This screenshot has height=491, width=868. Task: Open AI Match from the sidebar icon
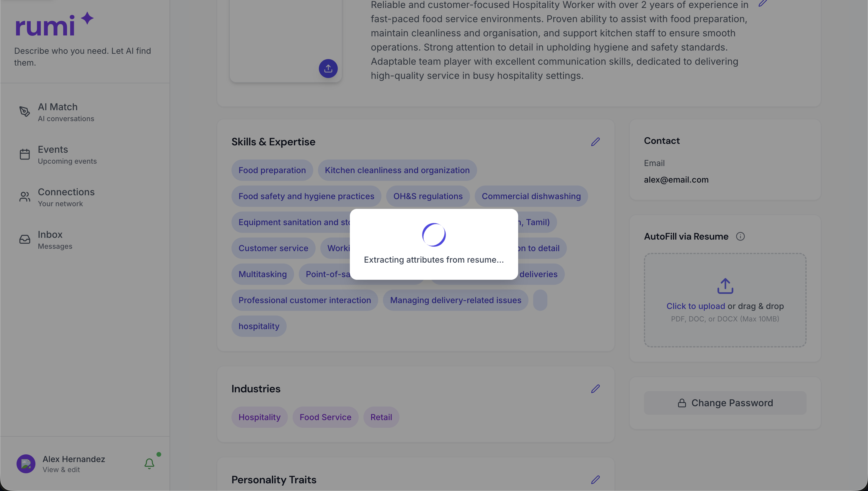(25, 111)
